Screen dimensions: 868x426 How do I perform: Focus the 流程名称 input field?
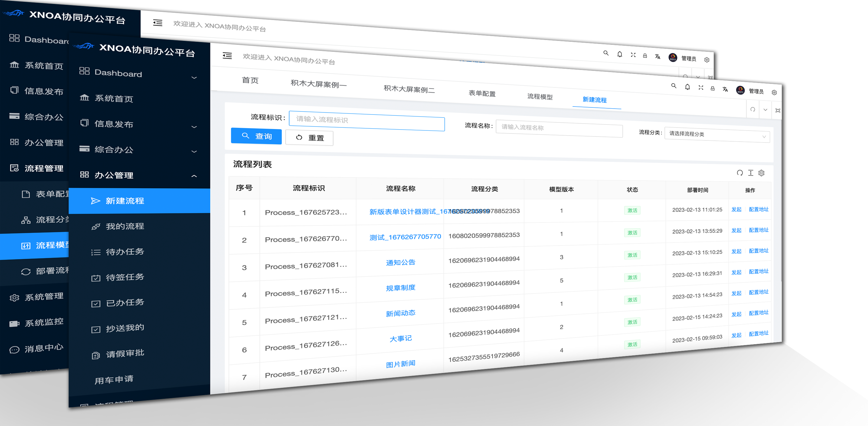[x=559, y=128]
